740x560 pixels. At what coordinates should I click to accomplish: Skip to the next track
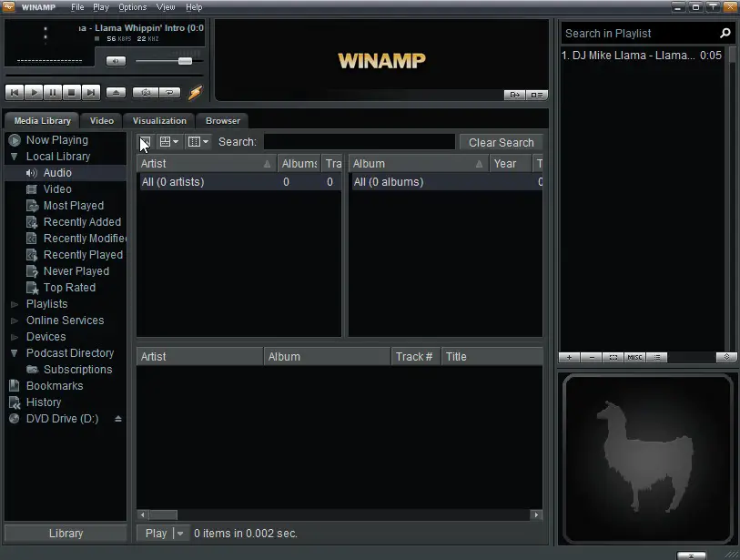click(91, 92)
